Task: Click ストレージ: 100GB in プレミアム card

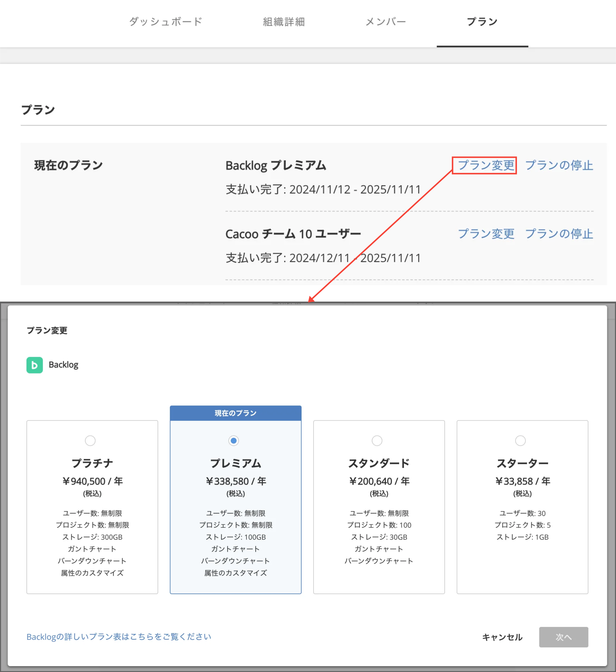Action: (x=236, y=537)
